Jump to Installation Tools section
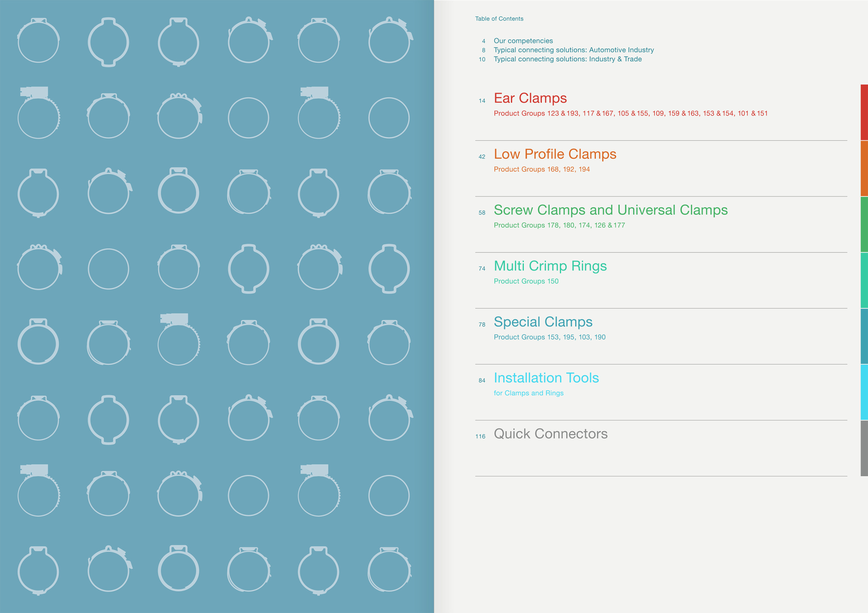This screenshot has width=868, height=613. (x=546, y=378)
